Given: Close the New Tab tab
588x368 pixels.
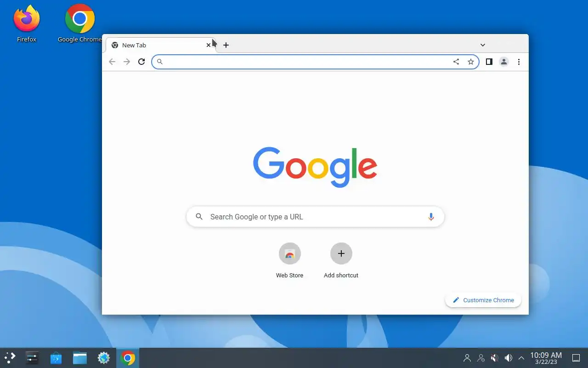Looking at the screenshot, I should tap(209, 45).
